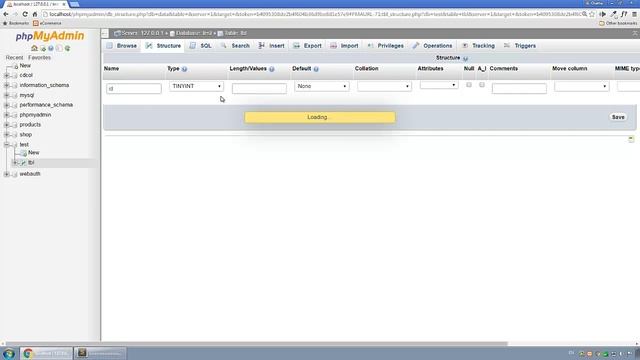Open the second taskbar application

(x=100, y=353)
